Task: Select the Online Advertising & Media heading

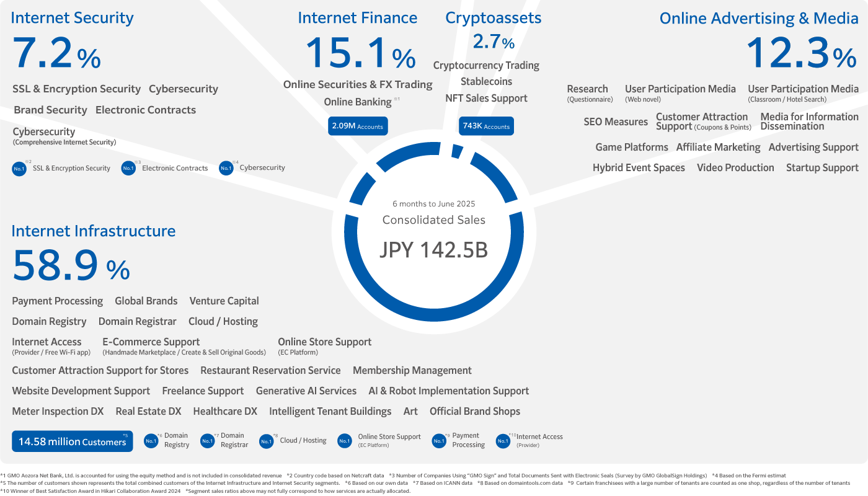Action: click(x=759, y=19)
